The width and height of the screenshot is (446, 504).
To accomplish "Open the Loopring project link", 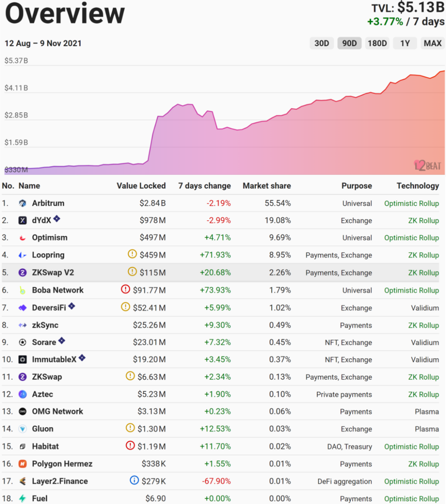I will [48, 255].
